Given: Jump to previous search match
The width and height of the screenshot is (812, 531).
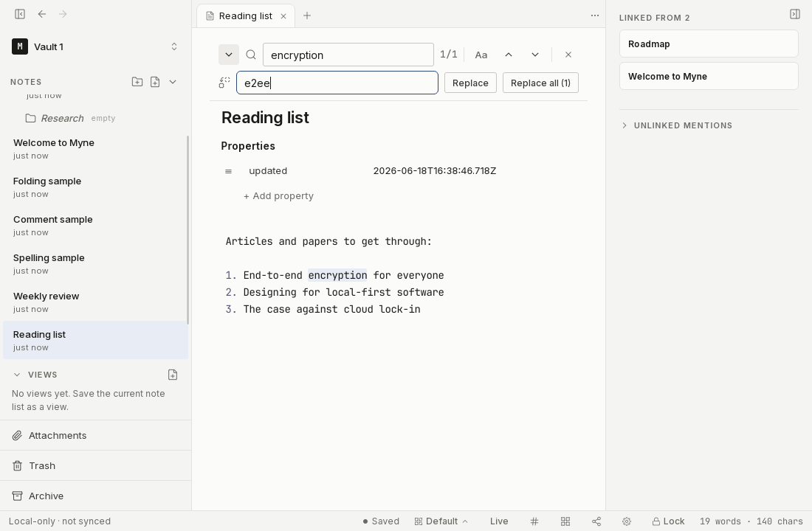Looking at the screenshot, I should [509, 55].
